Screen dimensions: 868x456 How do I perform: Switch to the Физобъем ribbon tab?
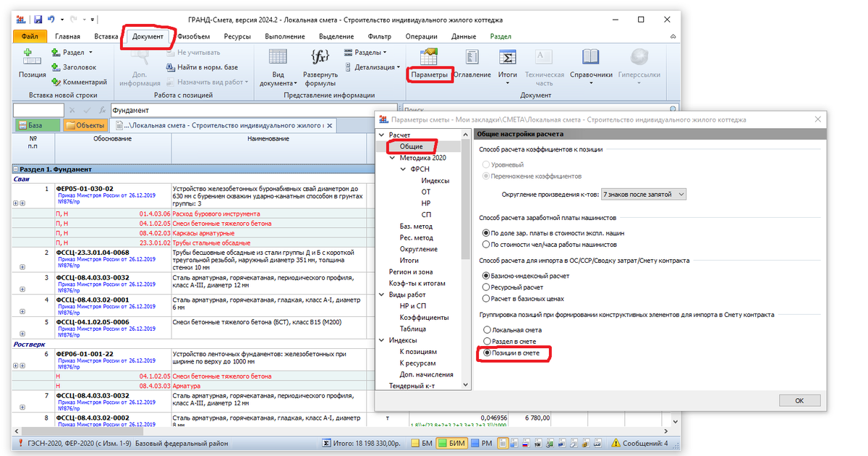[193, 36]
